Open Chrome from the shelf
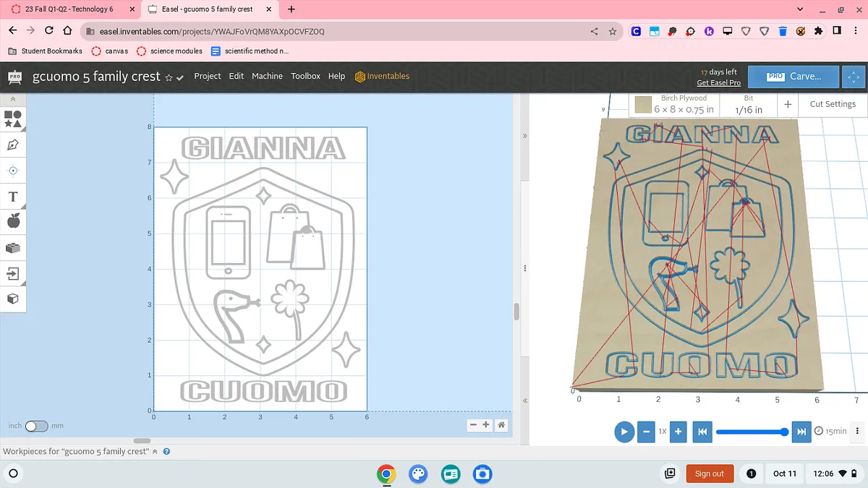Viewport: 868px width, 488px height. [386, 474]
